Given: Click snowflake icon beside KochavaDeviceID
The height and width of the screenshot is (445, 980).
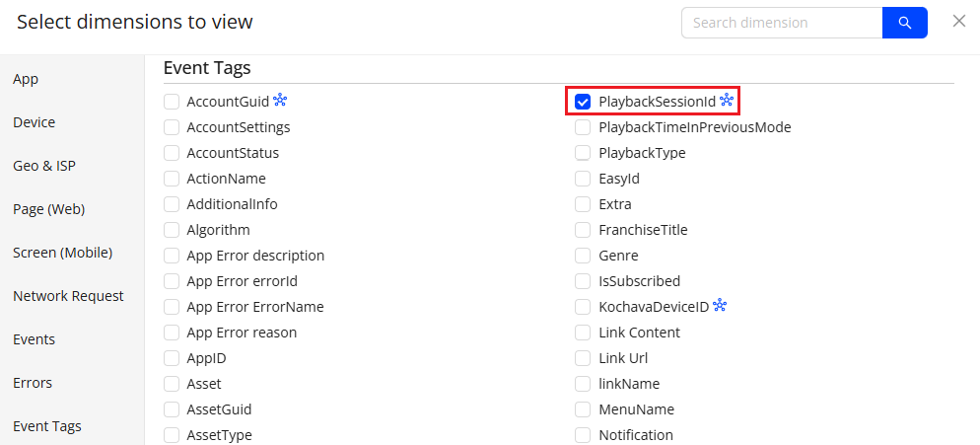Looking at the screenshot, I should pyautogui.click(x=720, y=306).
